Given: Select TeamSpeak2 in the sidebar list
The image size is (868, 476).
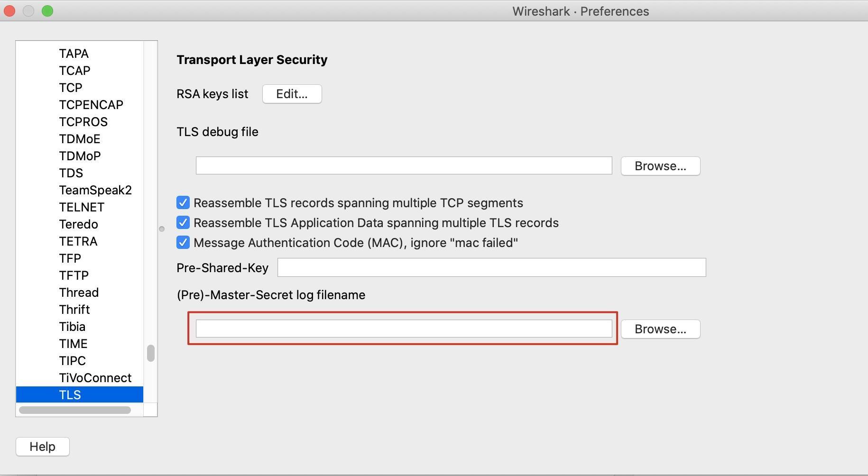Looking at the screenshot, I should [x=95, y=190].
